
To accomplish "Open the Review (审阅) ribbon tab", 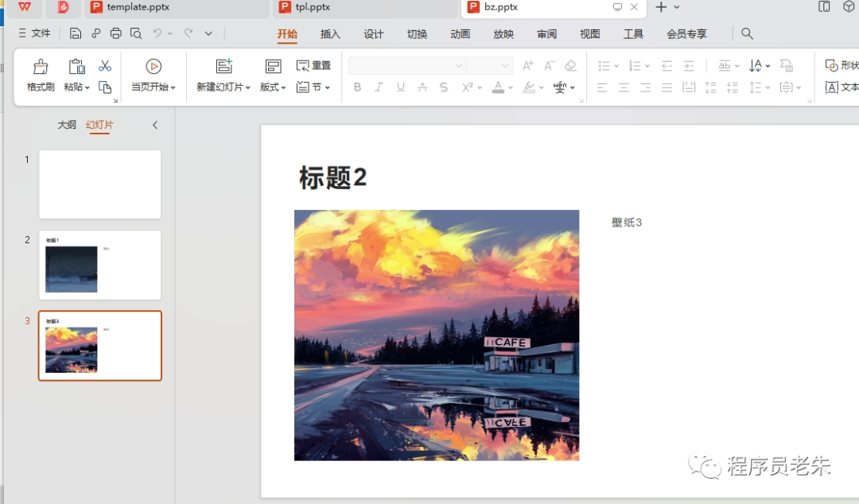I will pos(546,34).
